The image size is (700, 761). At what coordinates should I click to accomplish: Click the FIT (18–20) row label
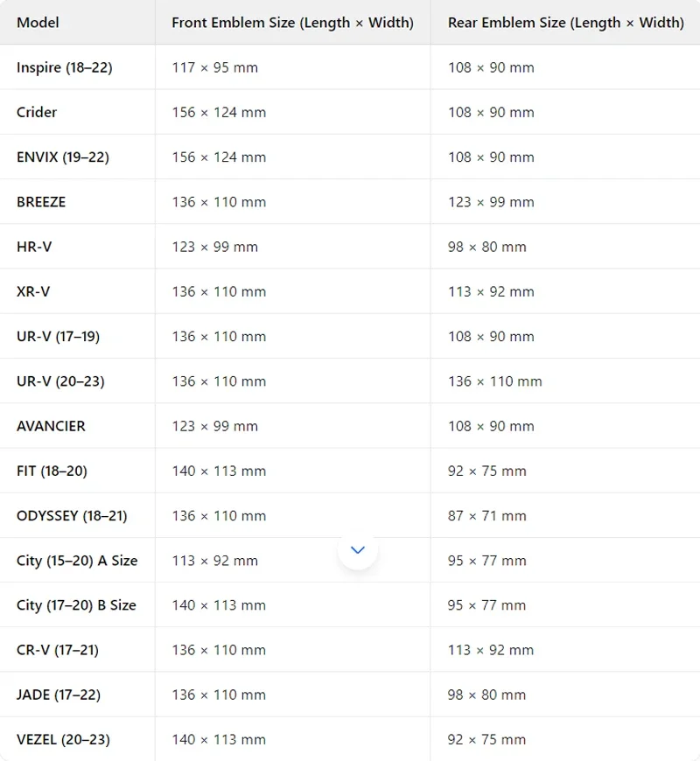52,471
